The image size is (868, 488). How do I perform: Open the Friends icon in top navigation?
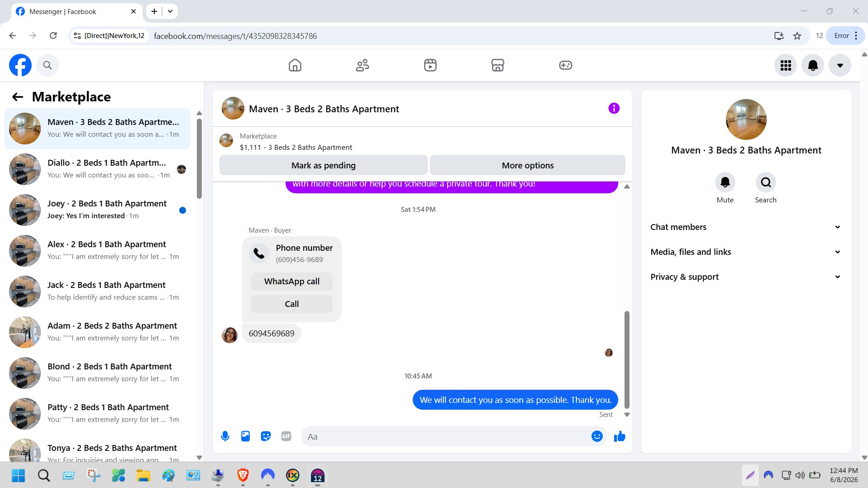click(362, 65)
